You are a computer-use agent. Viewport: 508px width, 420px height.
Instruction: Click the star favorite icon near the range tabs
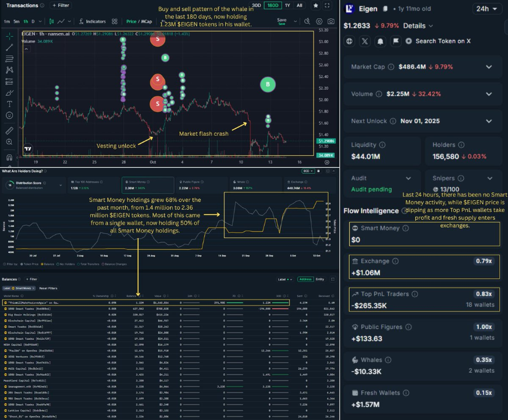(315, 5)
